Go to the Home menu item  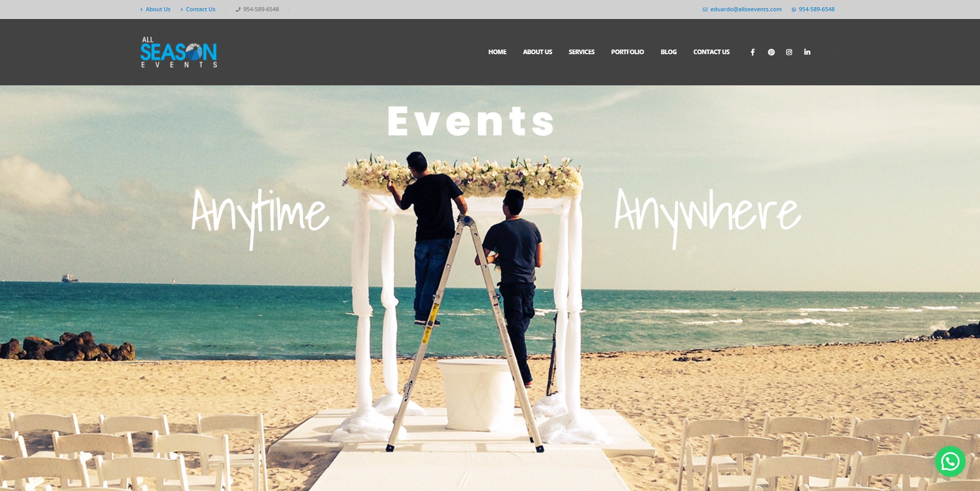pos(497,52)
